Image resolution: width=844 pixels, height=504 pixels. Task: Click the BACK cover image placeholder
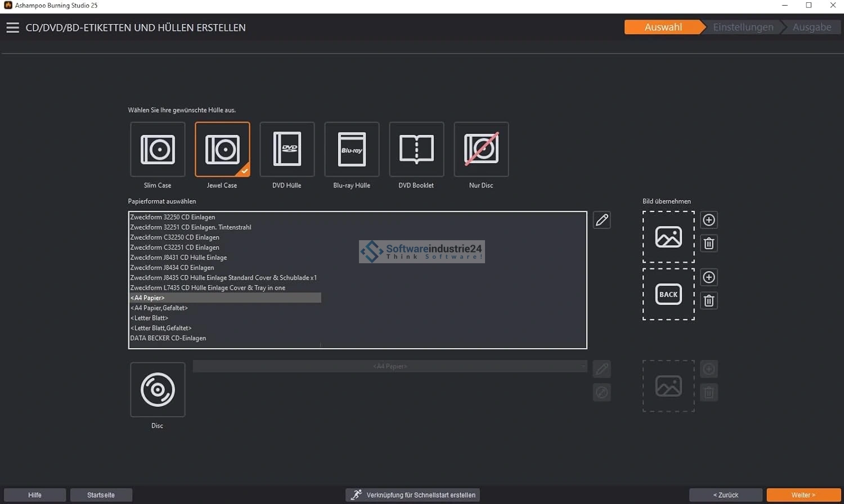668,294
